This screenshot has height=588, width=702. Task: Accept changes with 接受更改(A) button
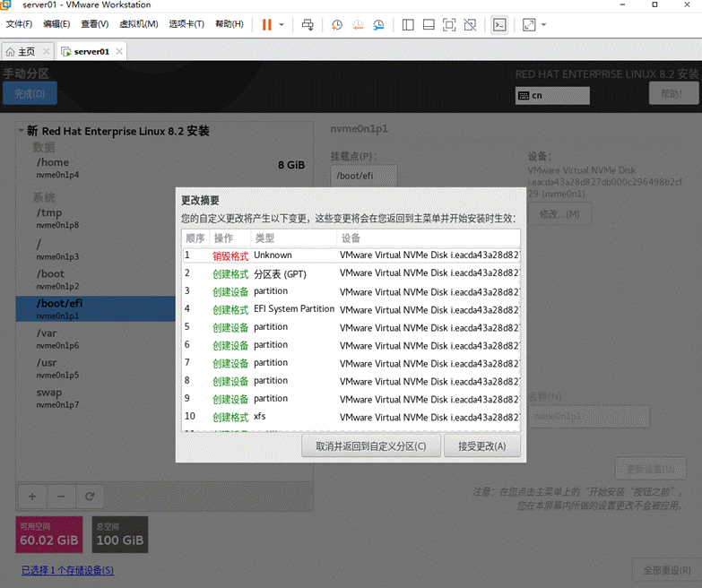tap(482, 446)
